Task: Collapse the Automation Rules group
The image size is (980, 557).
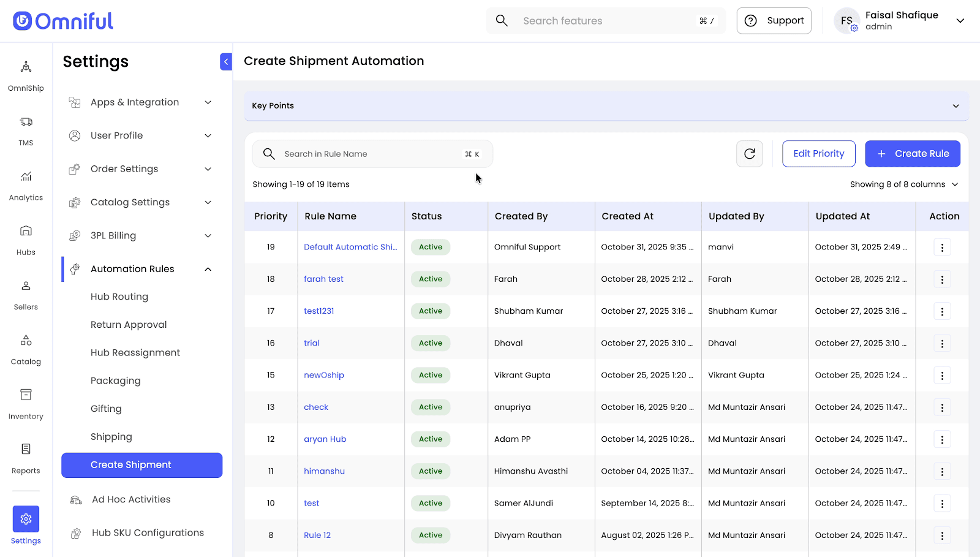Action: [x=208, y=269]
